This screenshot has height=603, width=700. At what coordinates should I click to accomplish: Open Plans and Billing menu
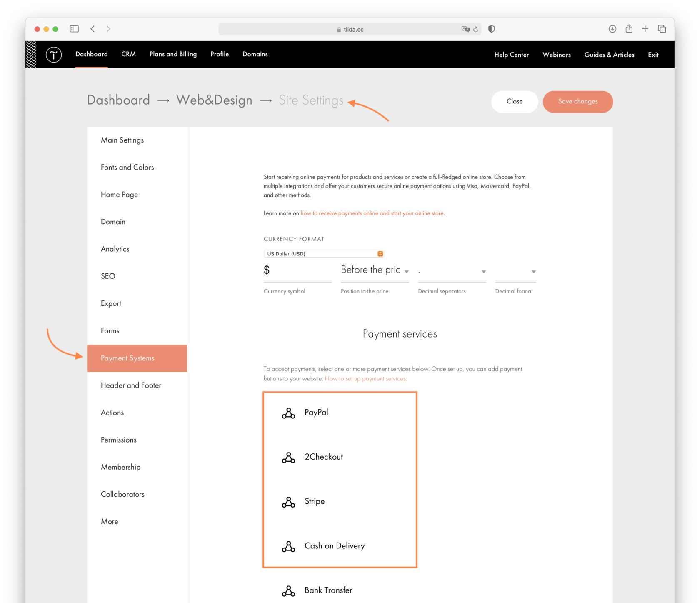coord(173,54)
